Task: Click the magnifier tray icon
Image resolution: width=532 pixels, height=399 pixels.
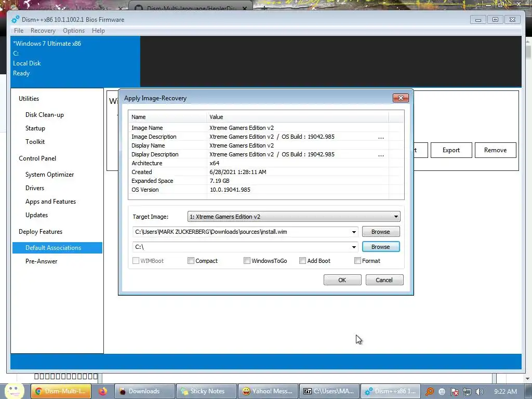Action: (430, 392)
